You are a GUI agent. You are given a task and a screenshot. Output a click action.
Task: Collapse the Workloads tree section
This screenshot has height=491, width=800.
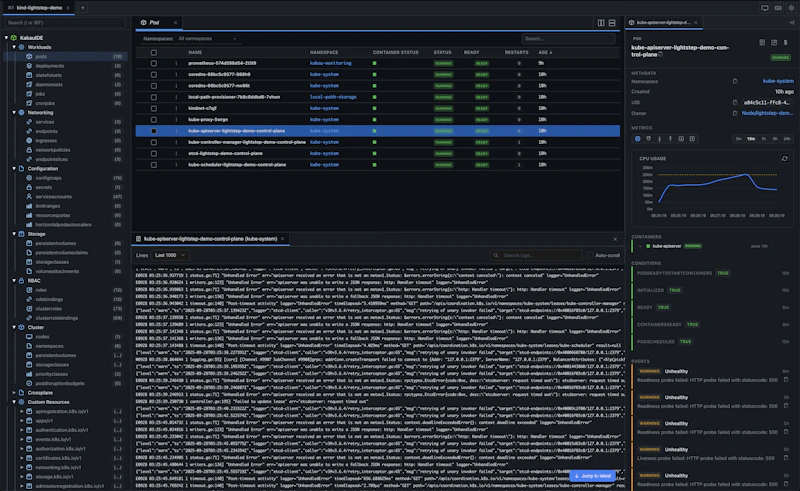(x=14, y=47)
